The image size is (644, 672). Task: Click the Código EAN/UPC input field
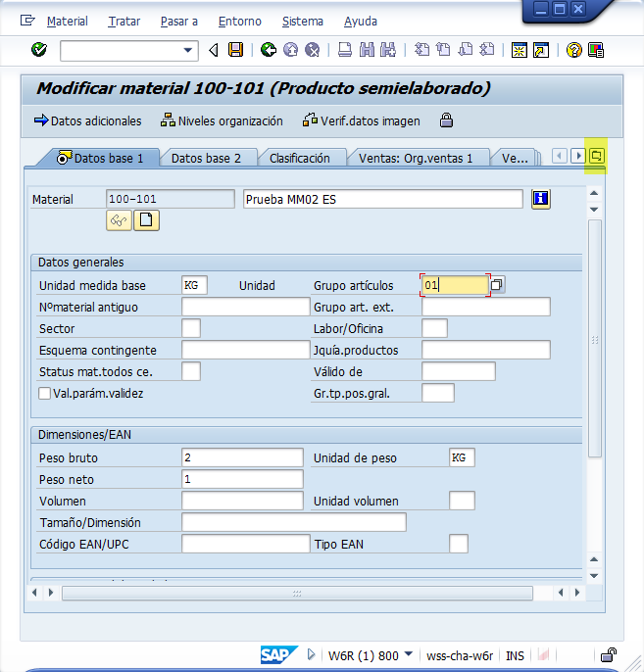coord(246,544)
